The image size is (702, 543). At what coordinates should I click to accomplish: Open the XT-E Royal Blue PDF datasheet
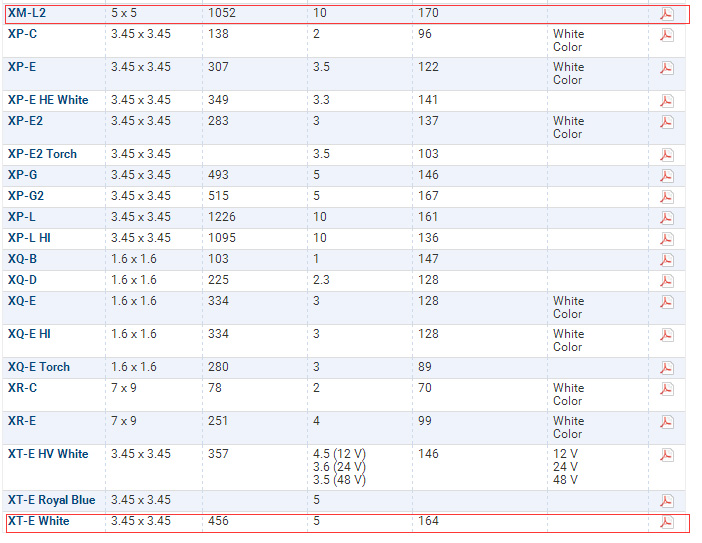[x=666, y=501]
